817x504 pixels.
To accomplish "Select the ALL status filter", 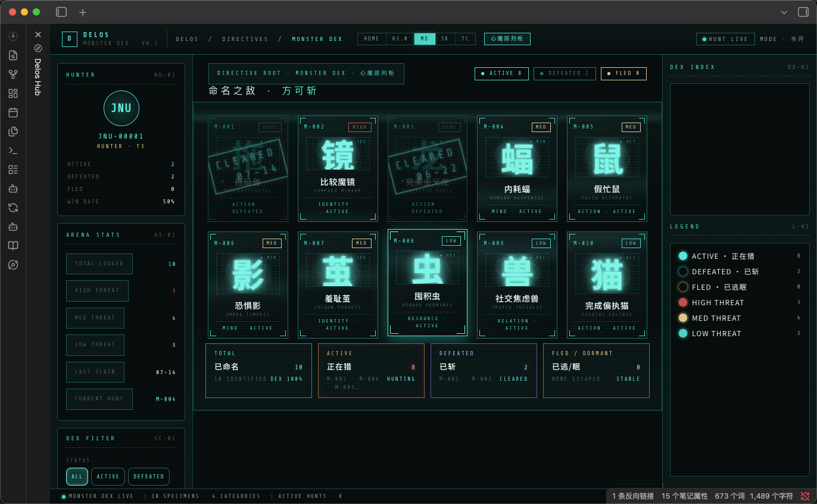I will [77, 477].
